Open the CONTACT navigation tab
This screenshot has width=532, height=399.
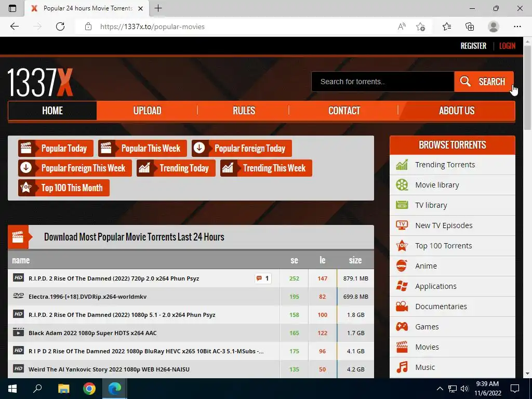pos(344,111)
